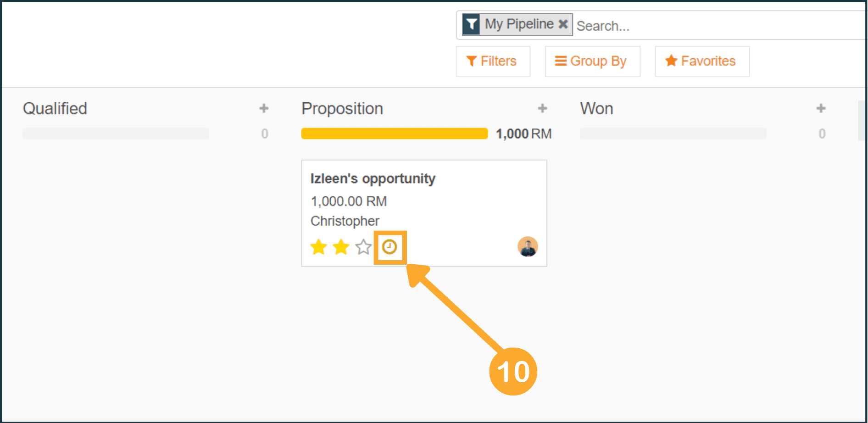Open the Filters dropdown
868x423 pixels.
click(x=493, y=61)
